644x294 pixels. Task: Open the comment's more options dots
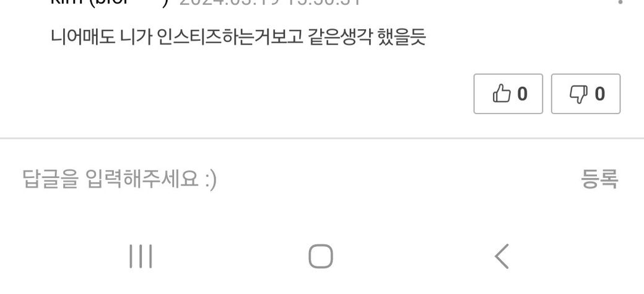click(x=620, y=2)
